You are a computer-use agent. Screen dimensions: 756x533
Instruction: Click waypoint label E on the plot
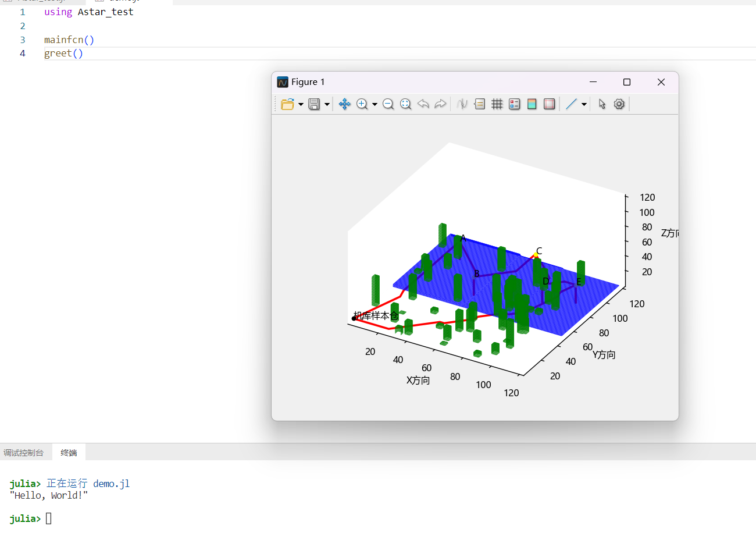(579, 282)
